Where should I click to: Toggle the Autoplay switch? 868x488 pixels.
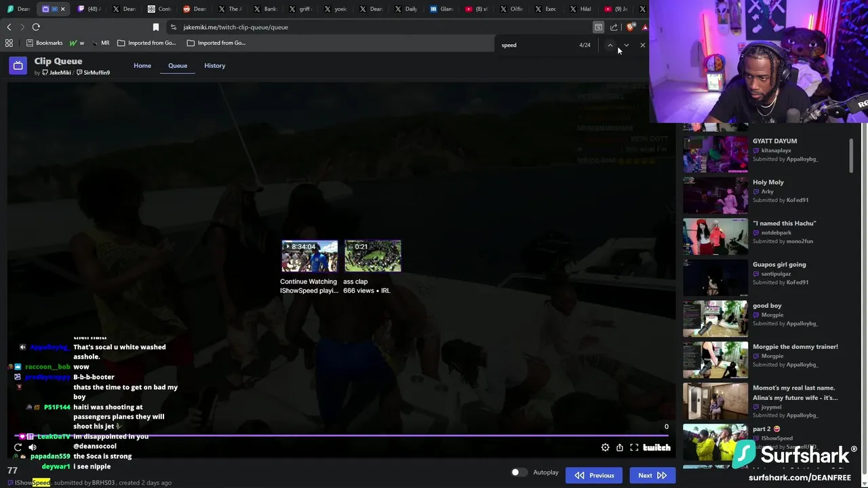tap(519, 472)
